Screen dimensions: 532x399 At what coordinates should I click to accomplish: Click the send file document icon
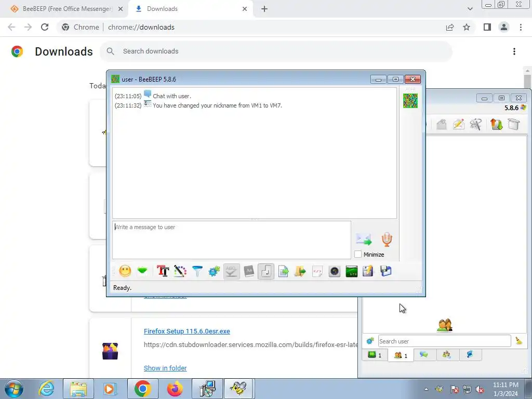(x=283, y=271)
